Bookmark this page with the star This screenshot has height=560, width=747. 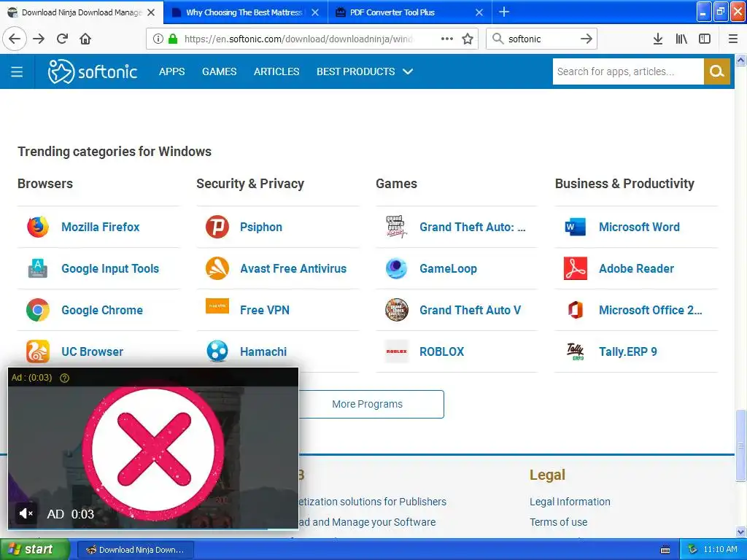(x=468, y=39)
